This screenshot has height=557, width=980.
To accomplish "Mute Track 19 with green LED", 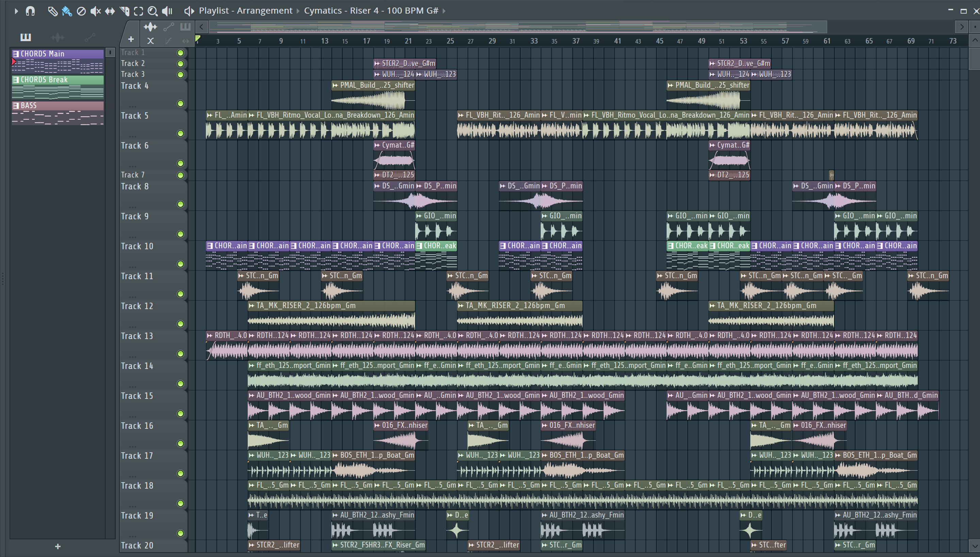I will [180, 533].
